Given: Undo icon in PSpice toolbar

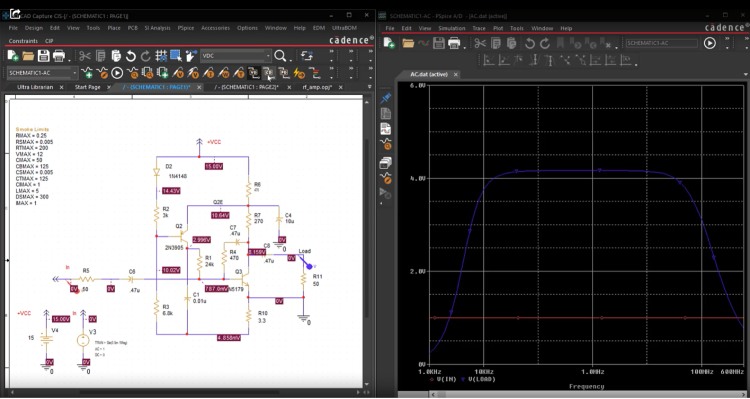Looking at the screenshot, I should [529, 43].
